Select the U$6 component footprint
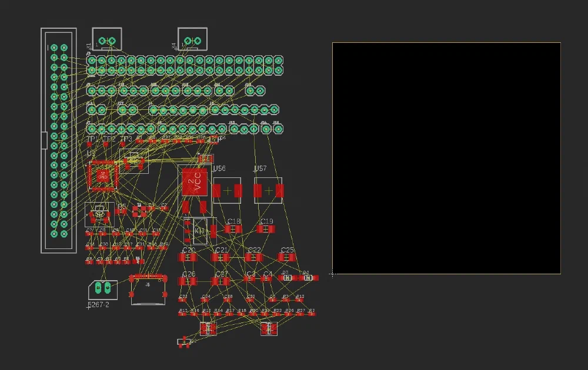The width and height of the screenshot is (588, 370). pos(227,191)
